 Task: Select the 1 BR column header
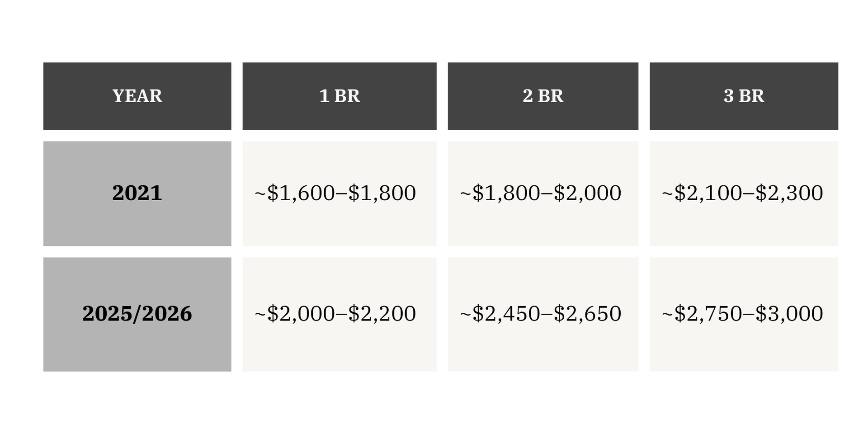340,96
